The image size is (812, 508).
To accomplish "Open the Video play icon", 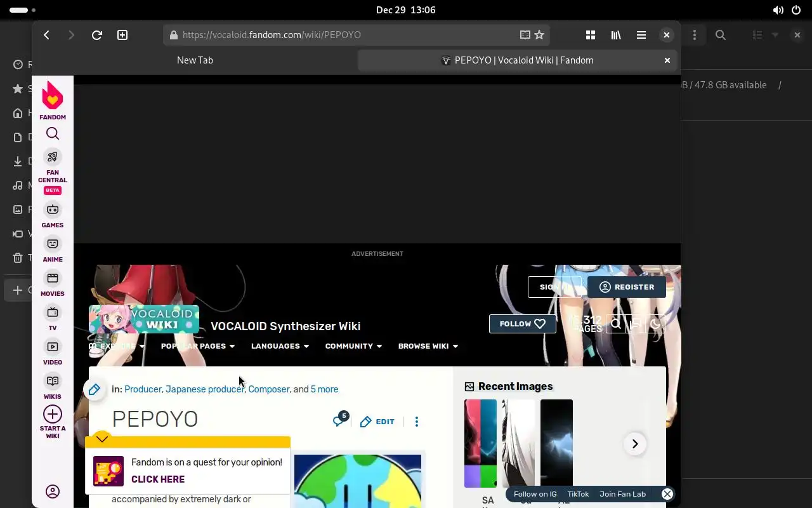I will point(53,347).
